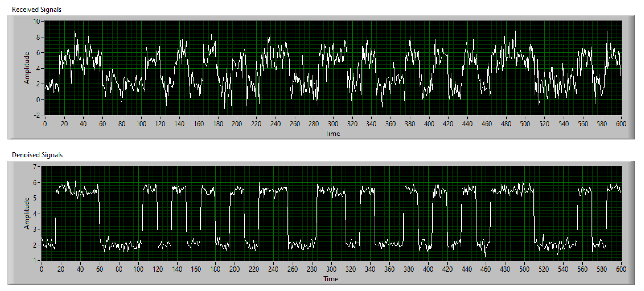Click the 500 tick label on Denoised Signals time axis
Screen dimensions: 644x291
524,269
